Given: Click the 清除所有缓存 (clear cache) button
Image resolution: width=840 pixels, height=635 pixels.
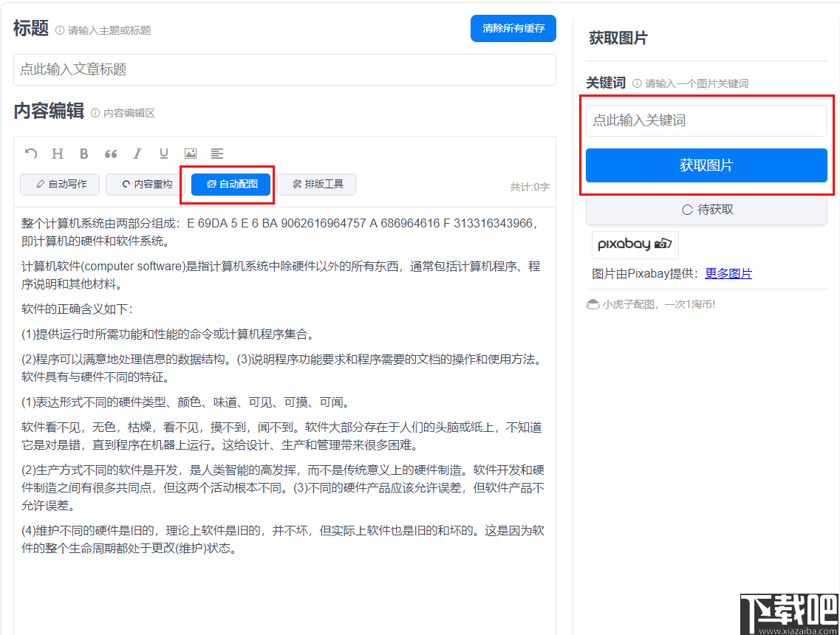Looking at the screenshot, I should click(x=513, y=28).
